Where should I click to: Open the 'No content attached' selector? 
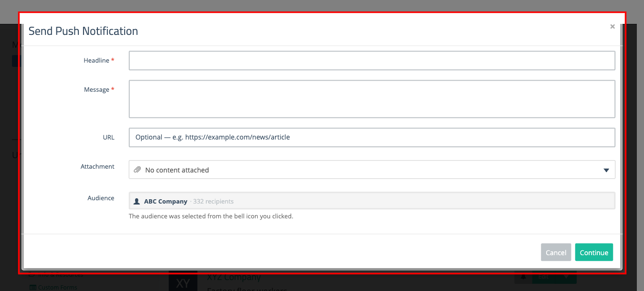tap(334, 170)
